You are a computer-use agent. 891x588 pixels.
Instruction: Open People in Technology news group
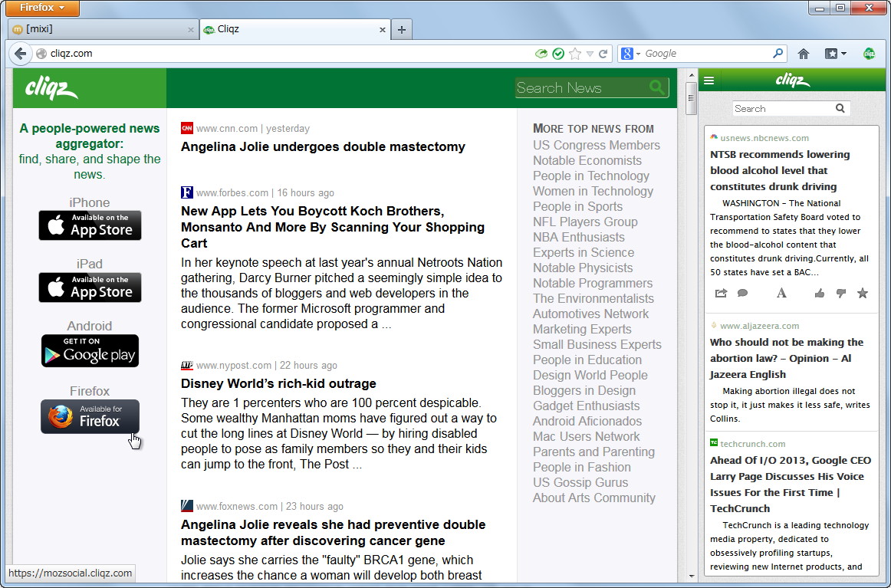(591, 176)
